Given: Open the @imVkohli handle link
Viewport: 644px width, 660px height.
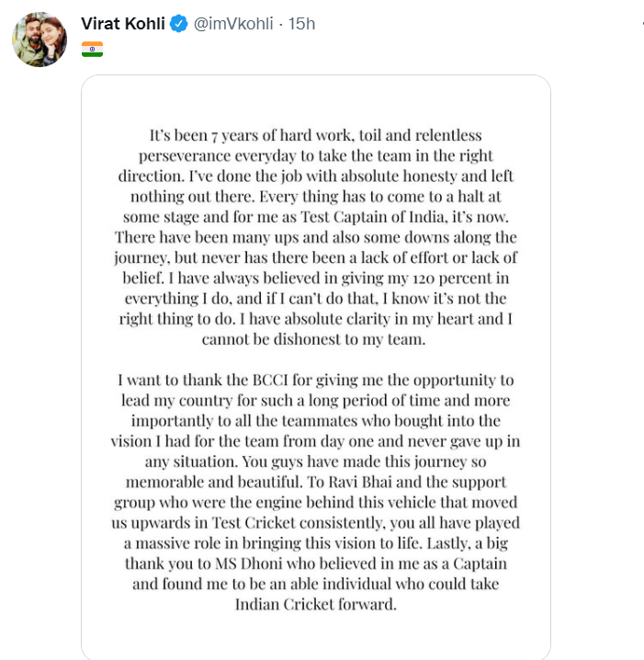Looking at the screenshot, I should (233, 24).
